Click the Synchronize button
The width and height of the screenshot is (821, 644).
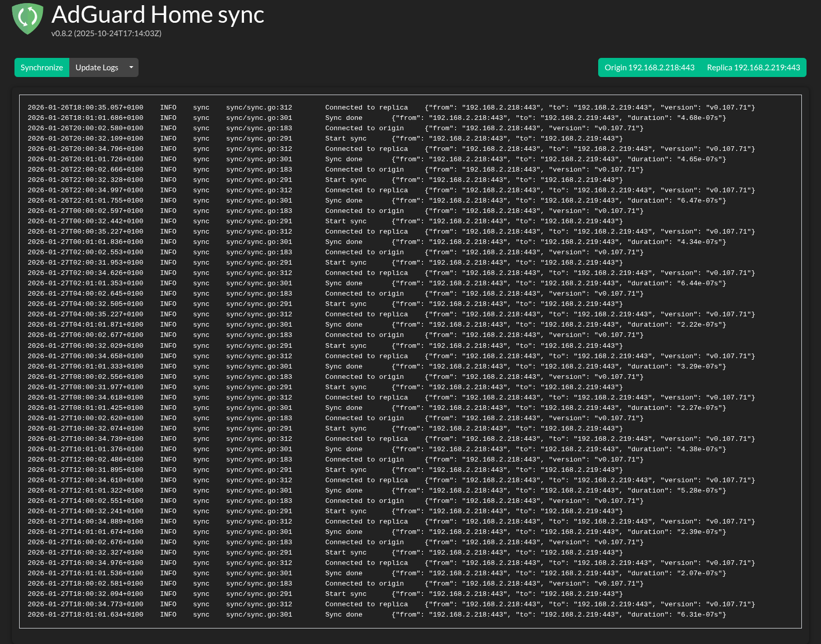pyautogui.click(x=42, y=67)
